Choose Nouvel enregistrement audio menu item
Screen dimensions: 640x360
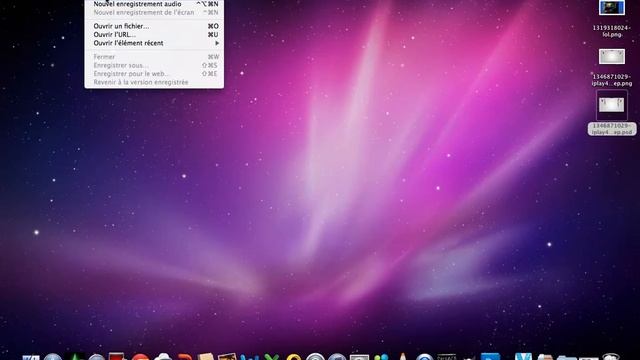point(154,4)
